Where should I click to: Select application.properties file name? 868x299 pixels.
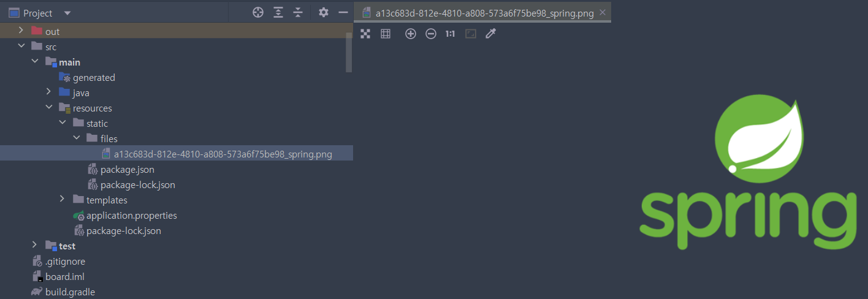click(132, 216)
